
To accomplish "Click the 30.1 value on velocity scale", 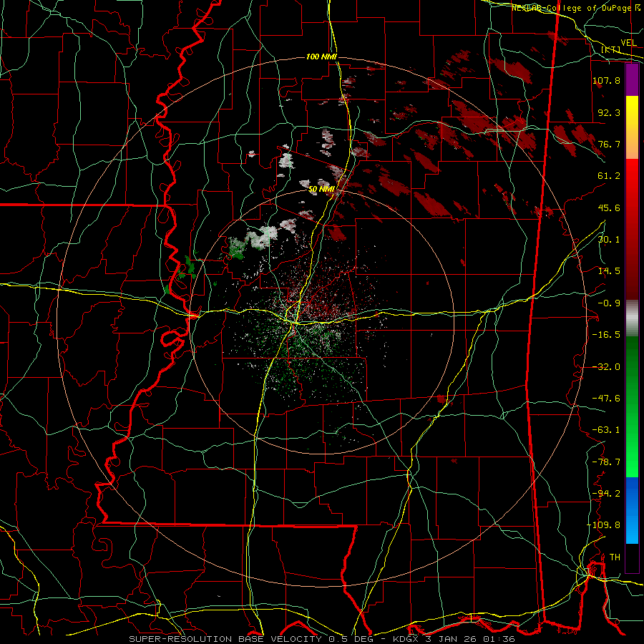I will point(609,240).
